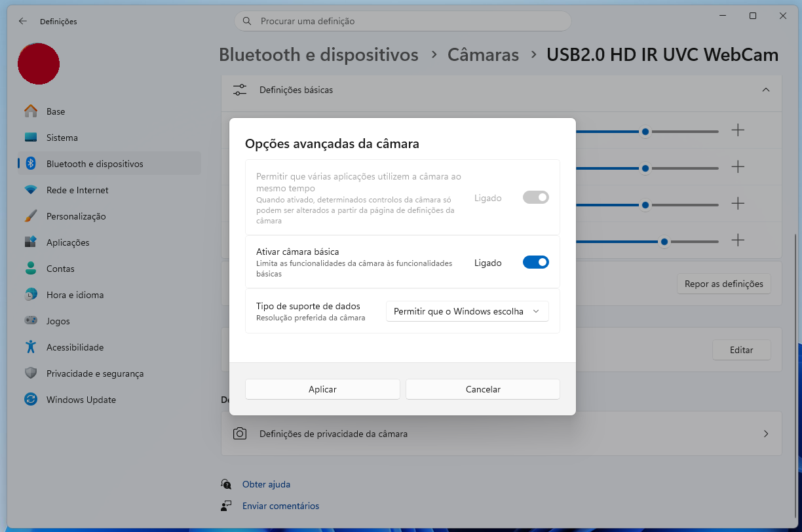Viewport: 802px width, 532px height.
Task: Select Hora e idioma in the sidebar
Action: coord(109,295)
